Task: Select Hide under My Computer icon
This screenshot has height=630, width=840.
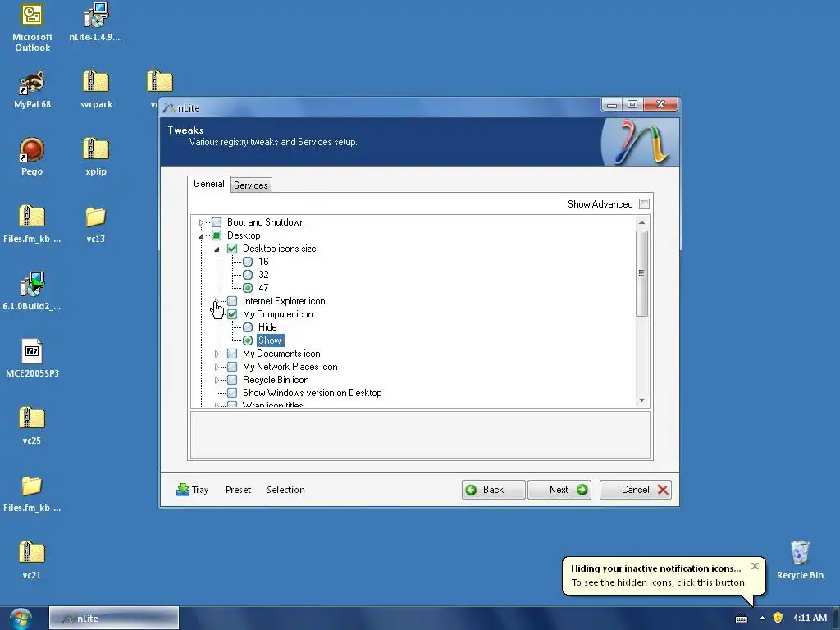Action: pyautogui.click(x=248, y=327)
